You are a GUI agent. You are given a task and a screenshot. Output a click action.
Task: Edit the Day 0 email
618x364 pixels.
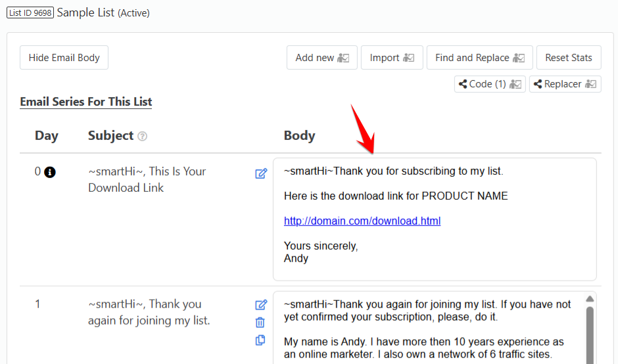click(x=261, y=173)
